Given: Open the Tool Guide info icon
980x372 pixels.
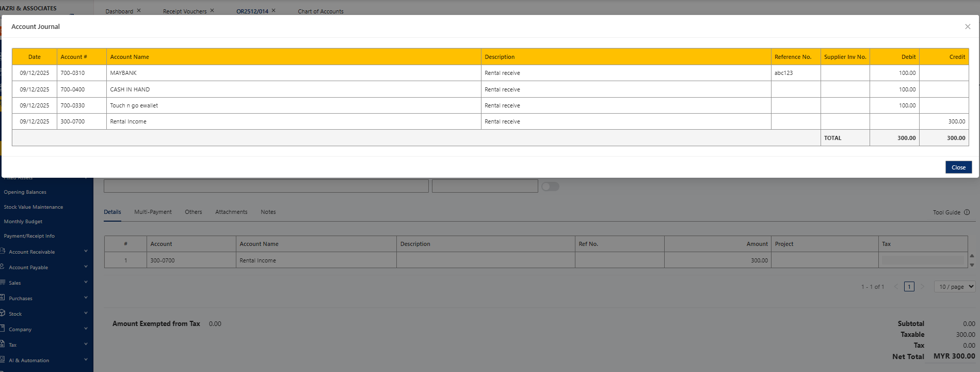Looking at the screenshot, I should coord(967,212).
